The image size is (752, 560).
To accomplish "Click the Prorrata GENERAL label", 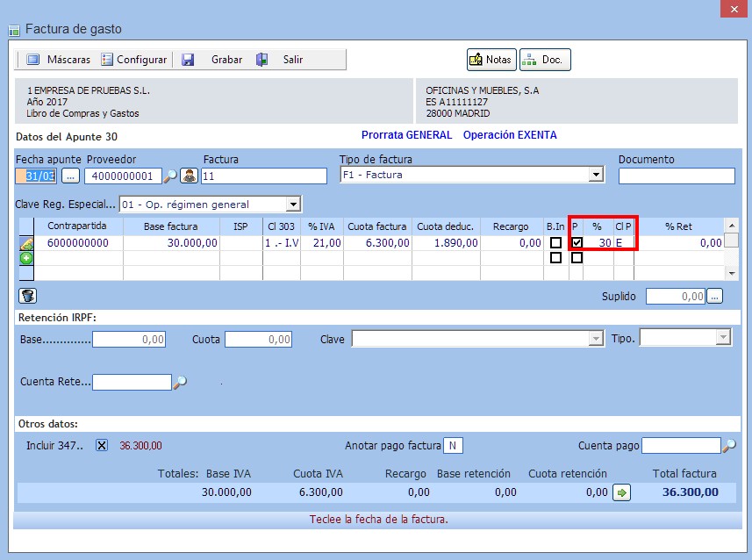I will click(406, 135).
